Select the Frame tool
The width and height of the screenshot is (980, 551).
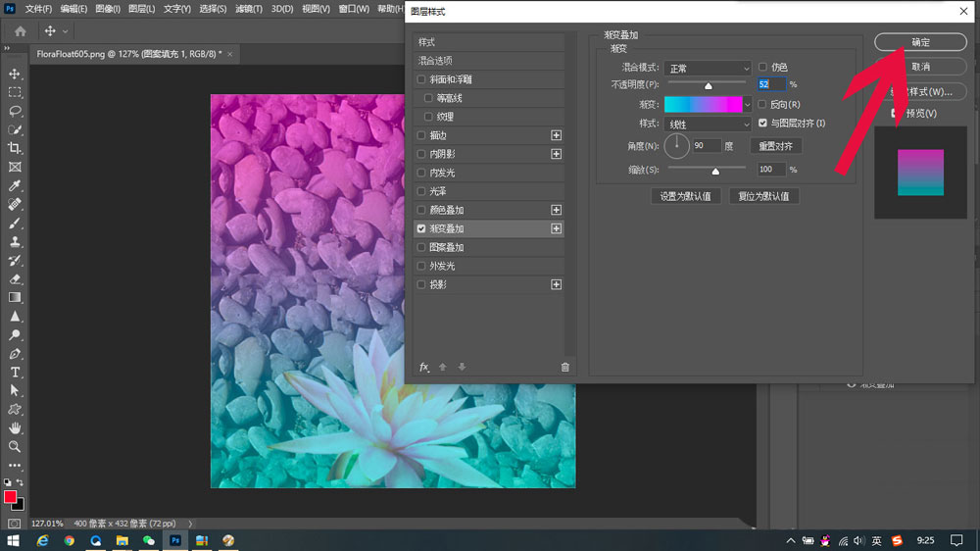15,167
